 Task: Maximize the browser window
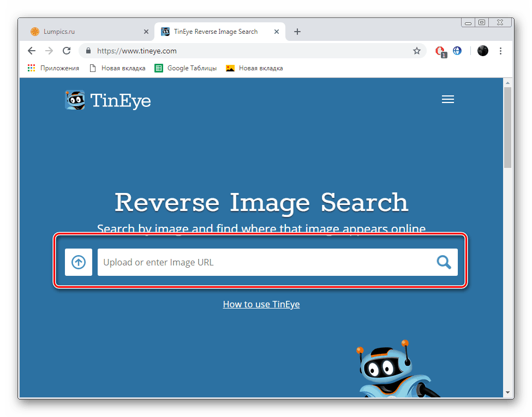point(482,23)
